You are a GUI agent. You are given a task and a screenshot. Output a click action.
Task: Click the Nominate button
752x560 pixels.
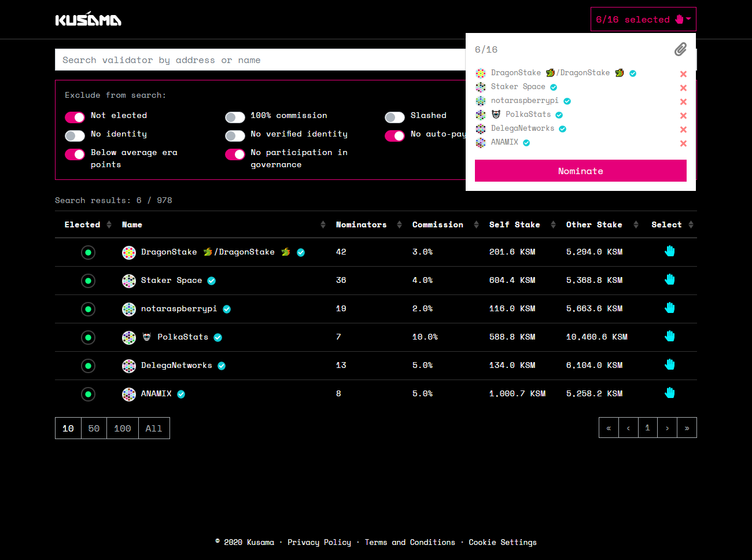point(580,171)
